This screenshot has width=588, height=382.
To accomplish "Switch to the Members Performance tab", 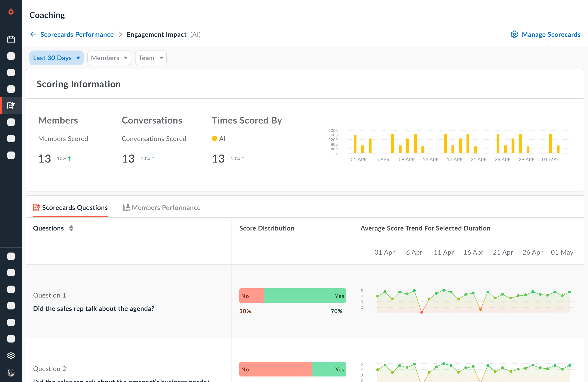I will pos(166,208).
